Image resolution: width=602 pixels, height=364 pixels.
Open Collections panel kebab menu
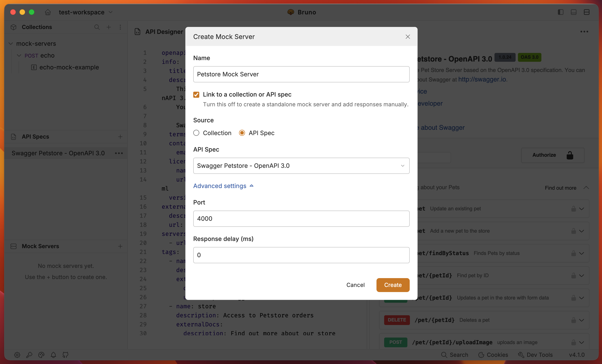click(x=120, y=27)
